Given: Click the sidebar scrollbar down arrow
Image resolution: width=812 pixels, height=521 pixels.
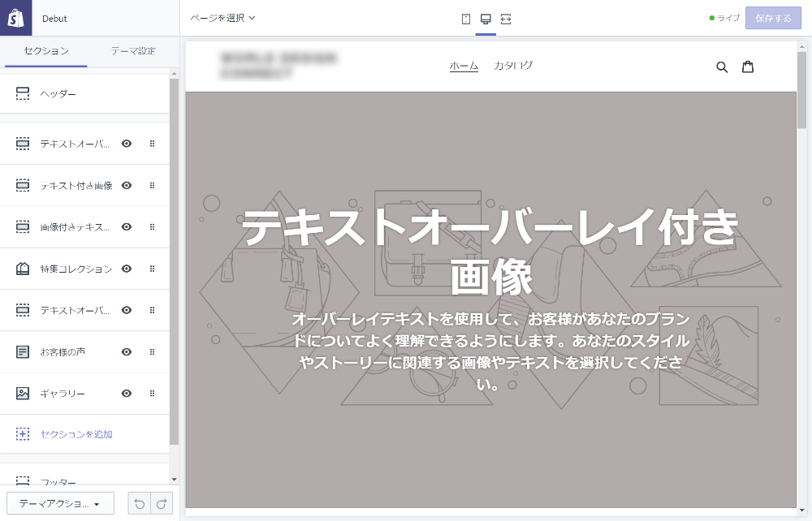Looking at the screenshot, I should 174,480.
